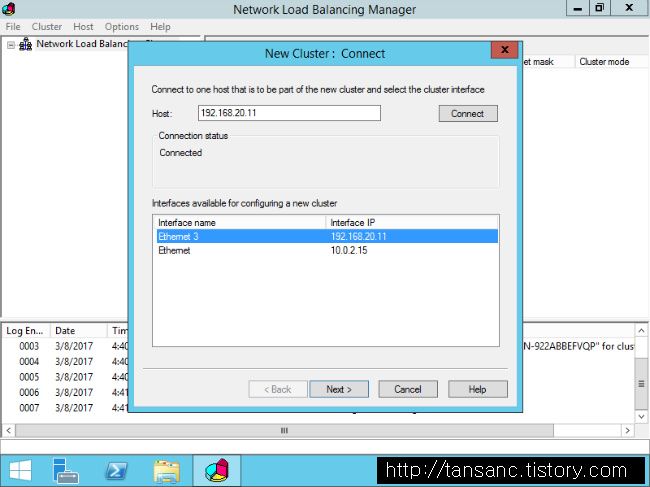Restore down the main window
This screenshot has width=650, height=487.
(599, 8)
